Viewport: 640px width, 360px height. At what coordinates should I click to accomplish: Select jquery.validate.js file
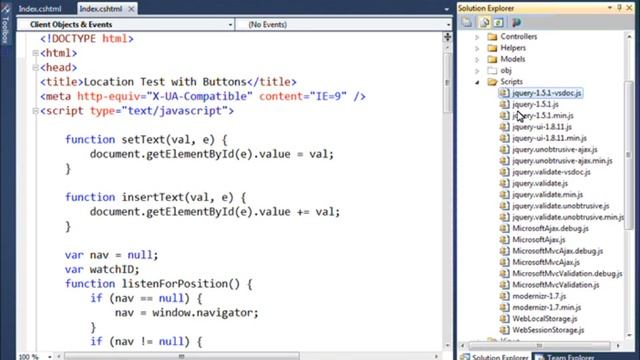click(x=540, y=183)
